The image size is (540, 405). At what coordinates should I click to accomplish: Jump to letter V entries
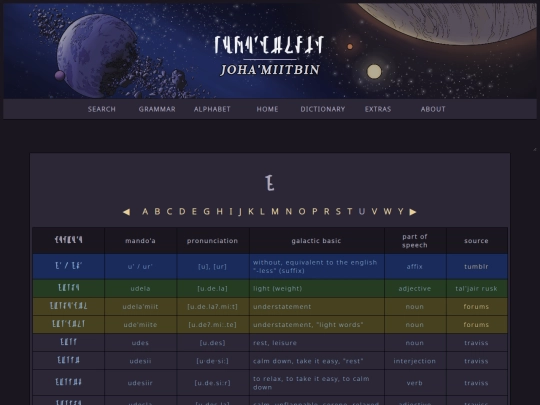coord(374,211)
